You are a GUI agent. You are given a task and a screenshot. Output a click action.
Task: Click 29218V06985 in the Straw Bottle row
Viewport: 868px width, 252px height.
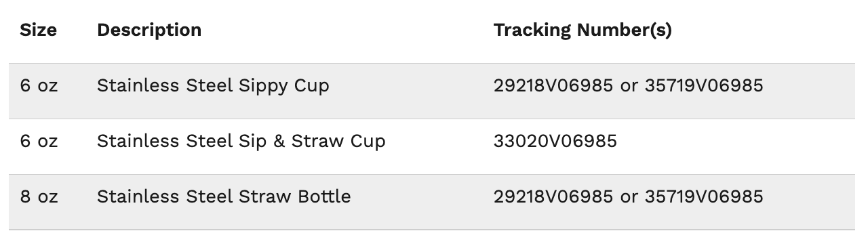(x=554, y=196)
